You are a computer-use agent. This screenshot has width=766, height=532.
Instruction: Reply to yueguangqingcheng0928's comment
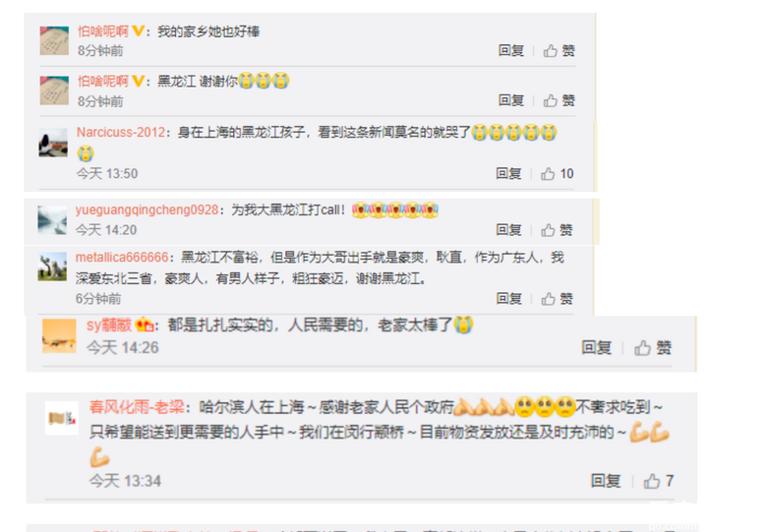(508, 229)
